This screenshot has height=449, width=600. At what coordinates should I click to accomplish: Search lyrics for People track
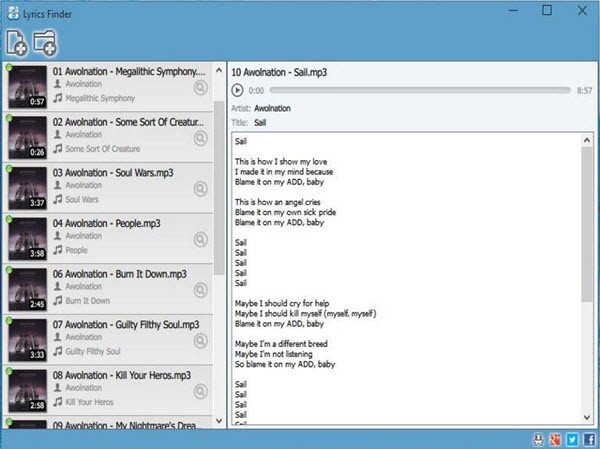click(201, 240)
